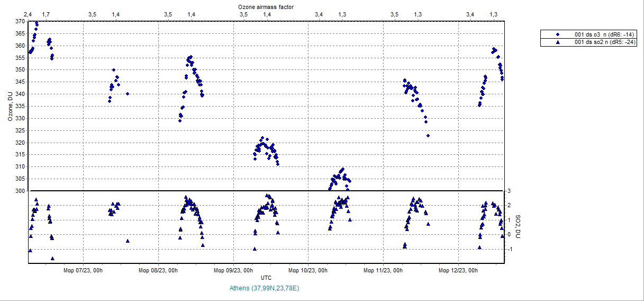The width and height of the screenshot is (644, 301).
Task: Click the 'Map 12/23, 00h' date tick label
Action: pyautogui.click(x=458, y=270)
